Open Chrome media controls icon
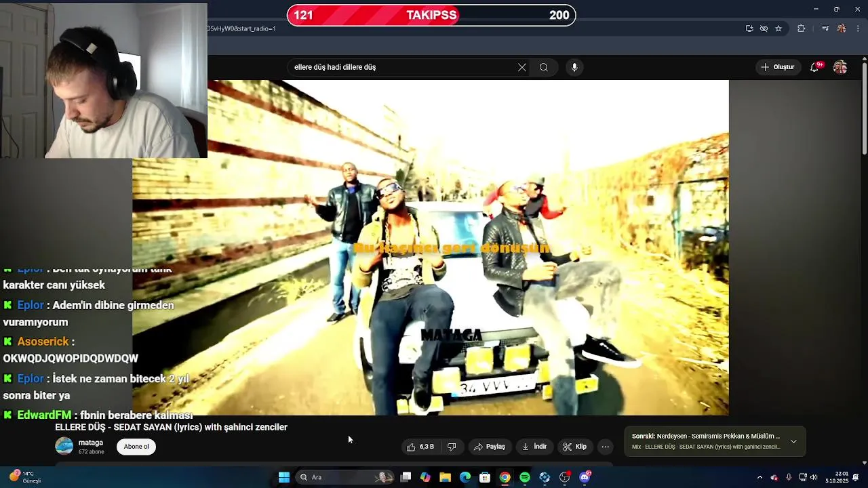The height and width of the screenshot is (488, 868). click(x=825, y=28)
